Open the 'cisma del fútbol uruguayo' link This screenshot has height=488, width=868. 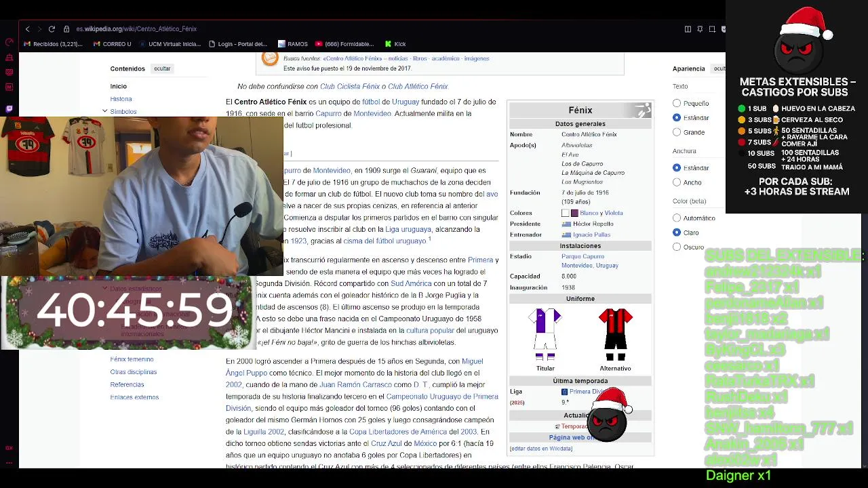(x=384, y=241)
